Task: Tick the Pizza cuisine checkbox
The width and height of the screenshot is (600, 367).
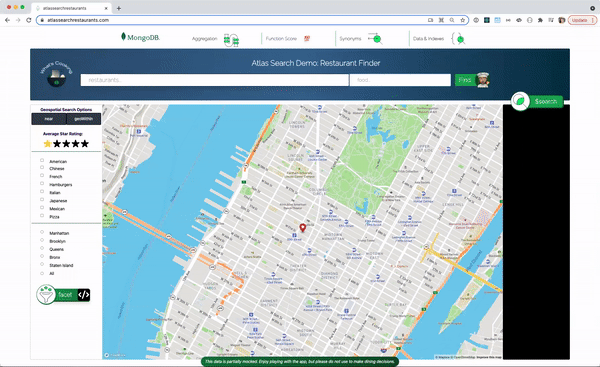Action: coord(42,216)
